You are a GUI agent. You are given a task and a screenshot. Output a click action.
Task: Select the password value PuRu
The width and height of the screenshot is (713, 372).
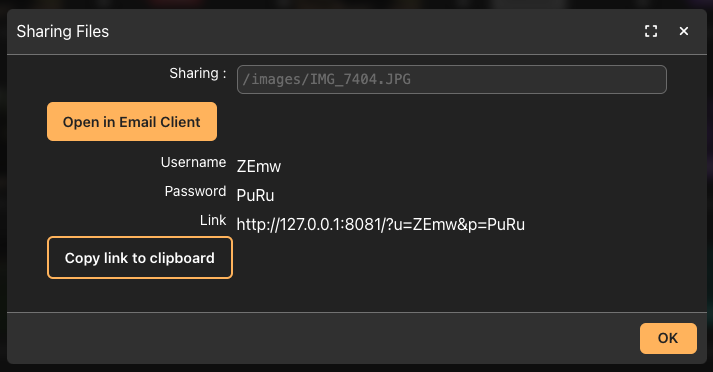click(x=255, y=196)
